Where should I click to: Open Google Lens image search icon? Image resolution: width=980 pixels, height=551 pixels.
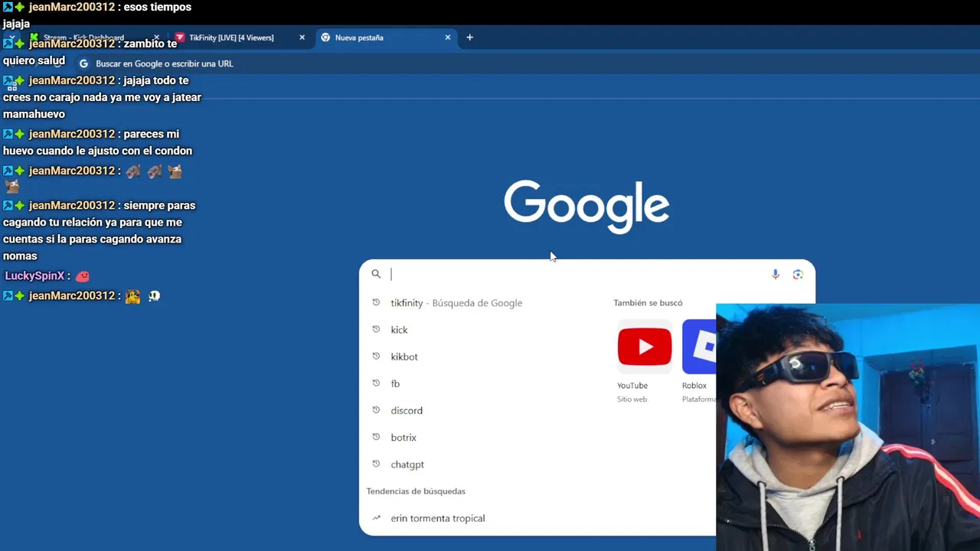pyautogui.click(x=798, y=274)
